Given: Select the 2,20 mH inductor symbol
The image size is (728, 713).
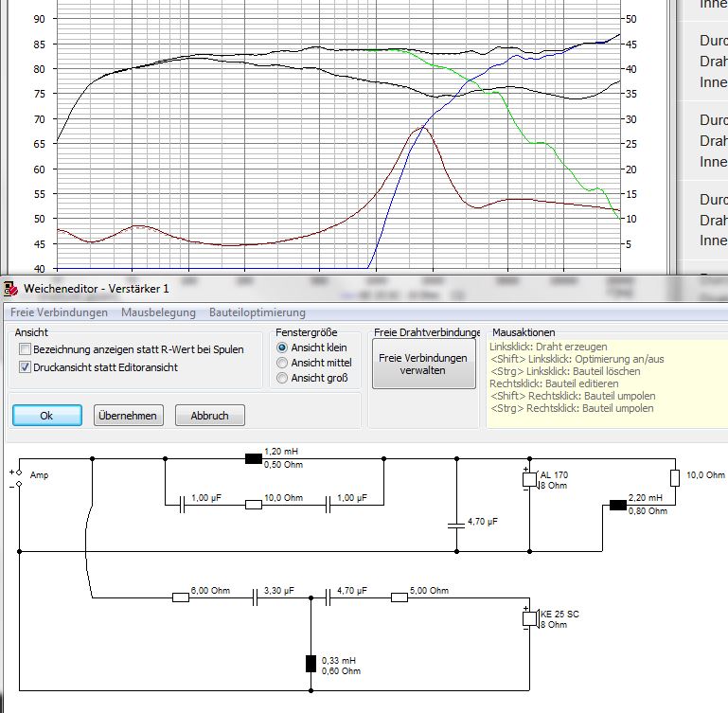Looking at the screenshot, I should (x=618, y=506).
